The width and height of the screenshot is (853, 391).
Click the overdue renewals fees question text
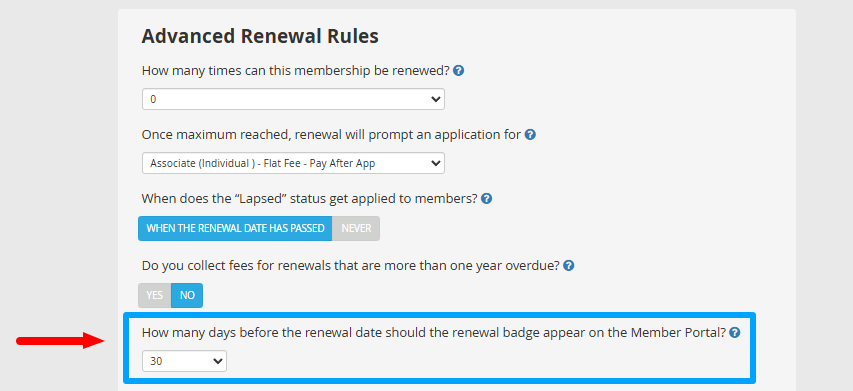tap(350, 266)
